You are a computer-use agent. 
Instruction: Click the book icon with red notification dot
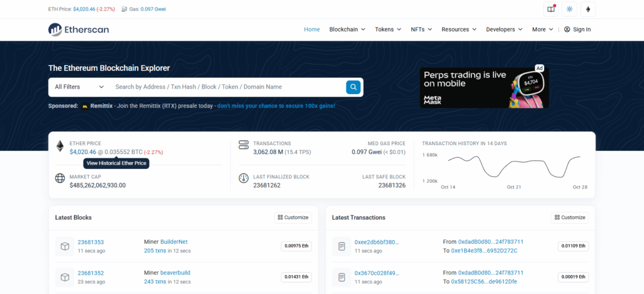click(x=551, y=9)
